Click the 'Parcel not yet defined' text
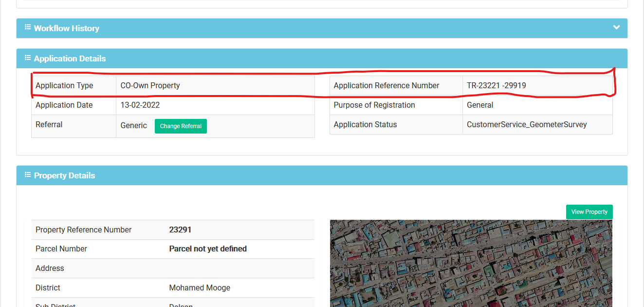This screenshot has height=307, width=644. (x=208, y=249)
